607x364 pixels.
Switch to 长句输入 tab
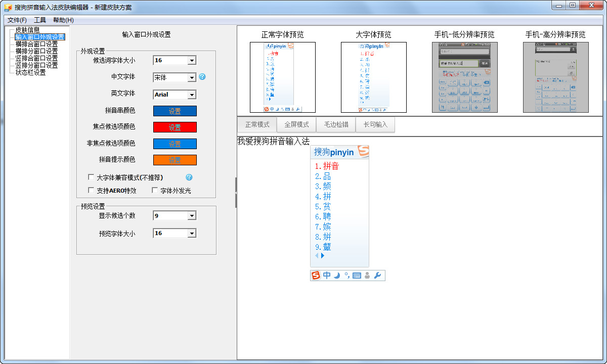click(375, 124)
